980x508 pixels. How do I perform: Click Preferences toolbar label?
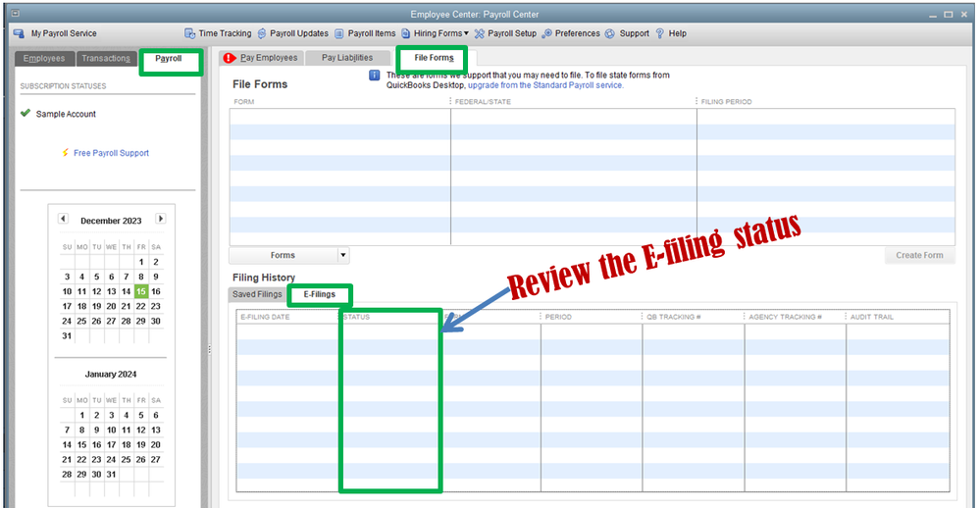[x=578, y=33]
